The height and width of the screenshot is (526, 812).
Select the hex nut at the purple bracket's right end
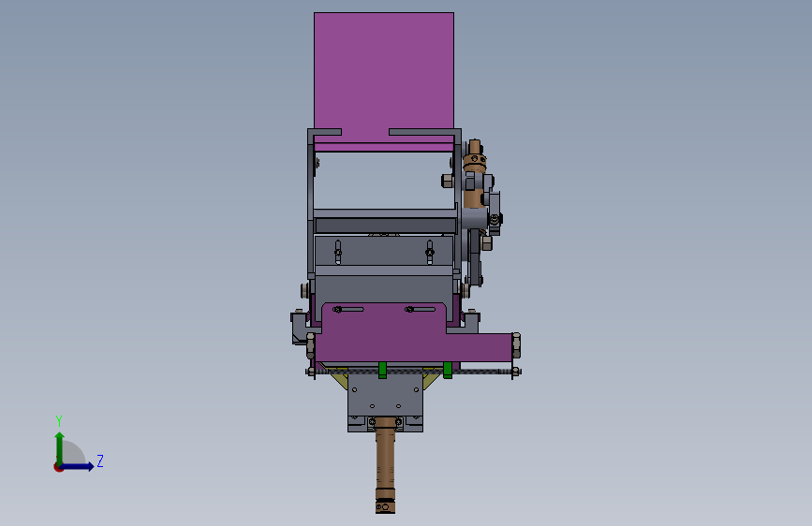(x=516, y=346)
